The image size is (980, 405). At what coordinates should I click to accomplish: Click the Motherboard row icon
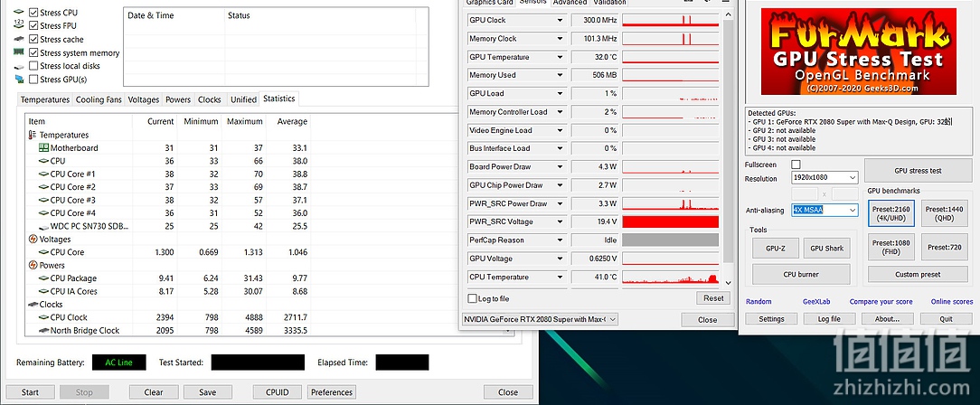click(x=43, y=148)
